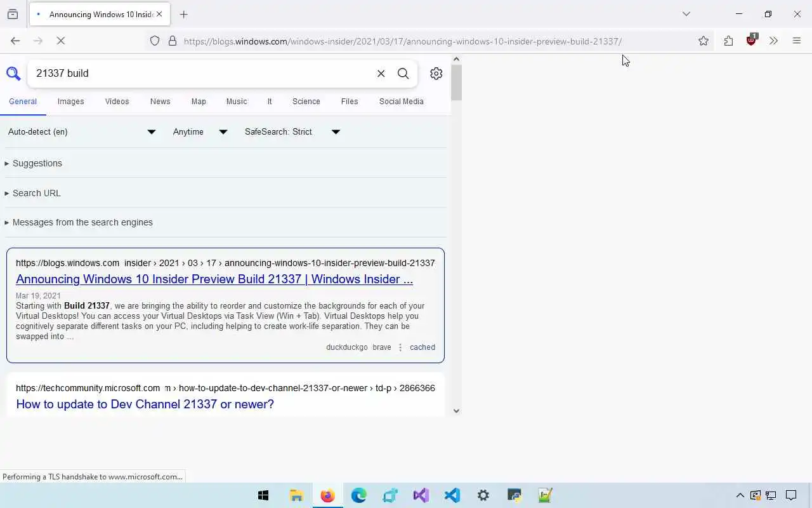Switch to the Files tab
This screenshot has width=812, height=508.
(x=350, y=102)
